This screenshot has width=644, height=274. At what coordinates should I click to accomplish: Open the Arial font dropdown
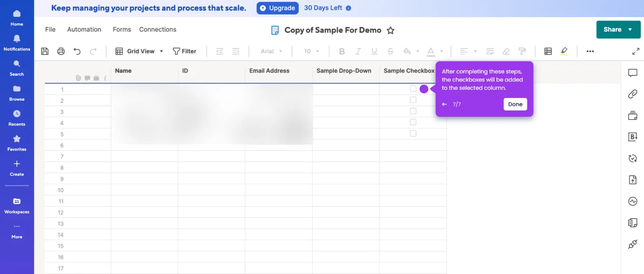(x=271, y=51)
